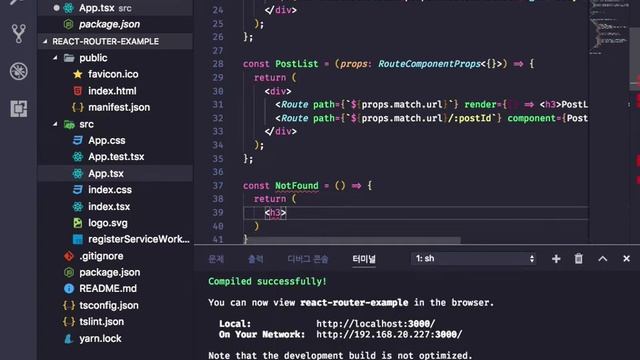Close the terminal panel
The image size is (640, 360).
(x=627, y=259)
